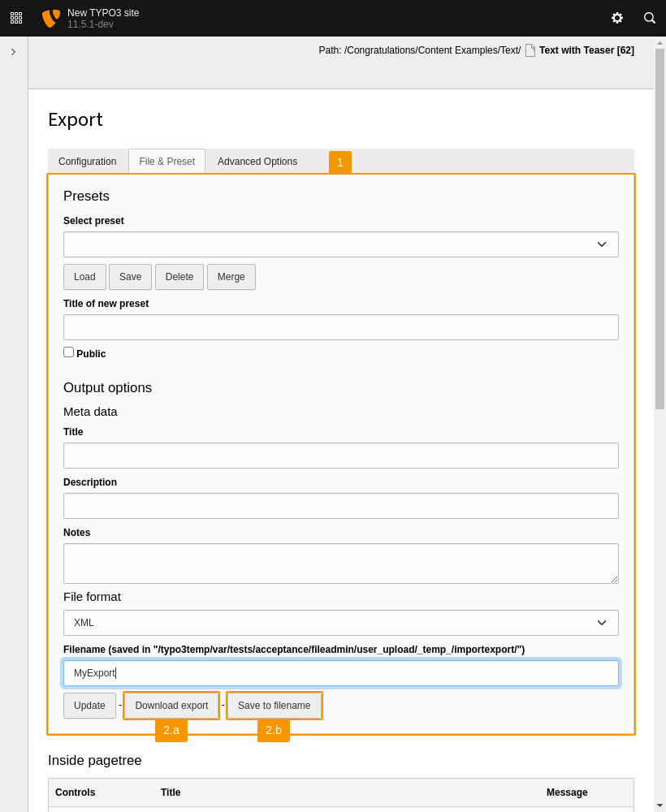Switch to the Advanced Options tab
This screenshot has height=812, width=666.
257,162
